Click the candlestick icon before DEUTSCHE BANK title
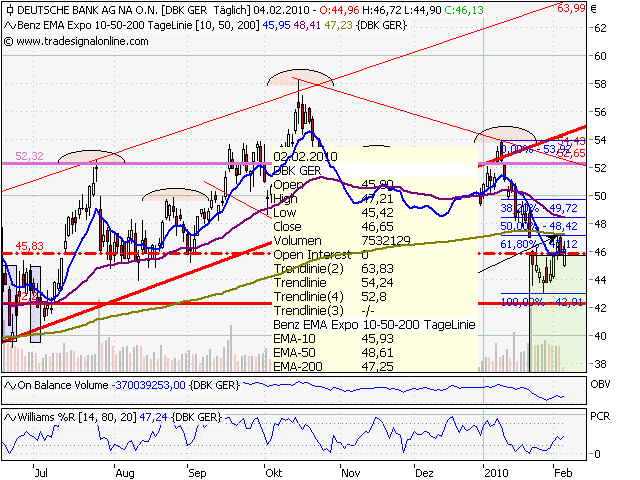The image size is (640, 480). pyautogui.click(x=9, y=9)
